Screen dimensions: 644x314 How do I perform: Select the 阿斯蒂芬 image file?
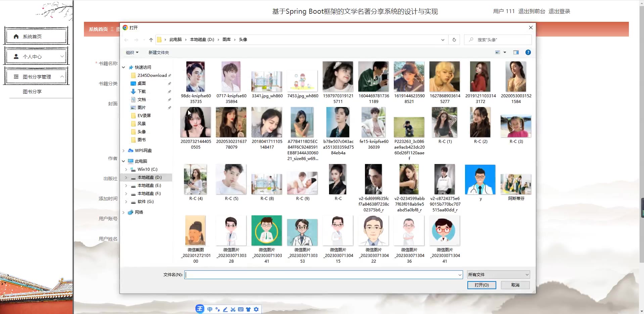(516, 187)
